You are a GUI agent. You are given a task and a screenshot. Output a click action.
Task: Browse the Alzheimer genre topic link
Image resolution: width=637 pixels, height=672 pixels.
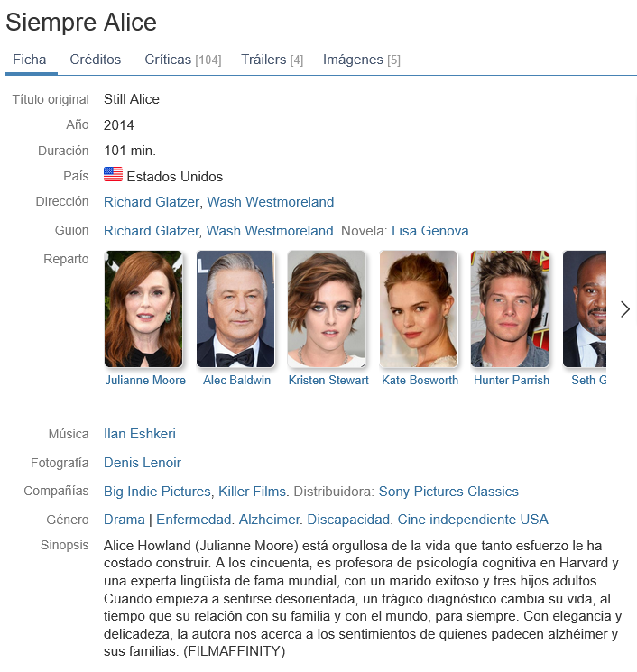(269, 520)
